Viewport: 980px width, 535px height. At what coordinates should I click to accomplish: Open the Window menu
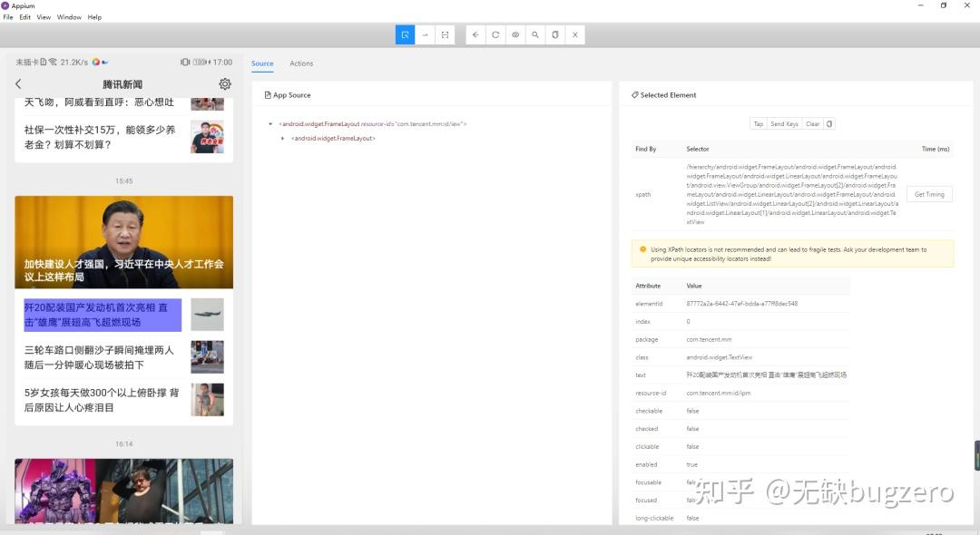(x=69, y=17)
